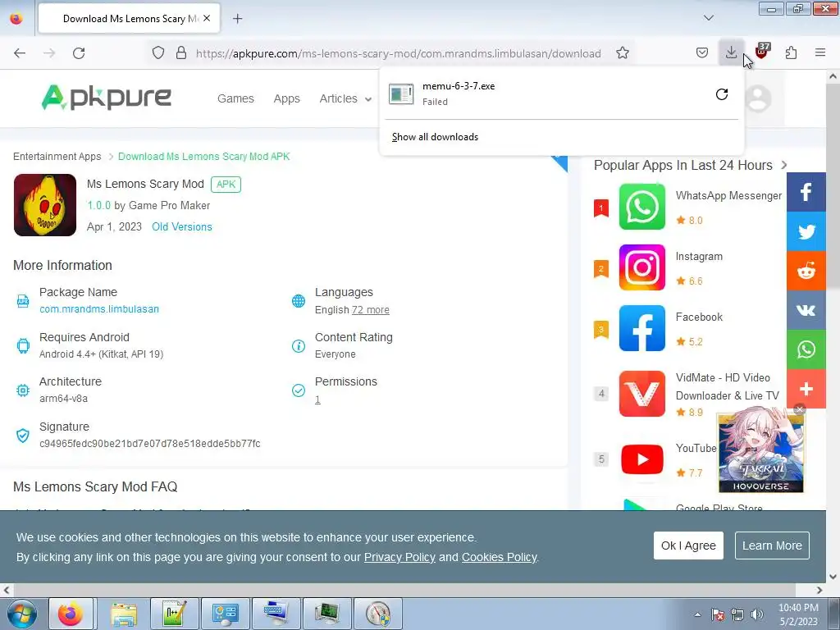
Task: Open the Extensions puzzle icon
Action: (791, 52)
